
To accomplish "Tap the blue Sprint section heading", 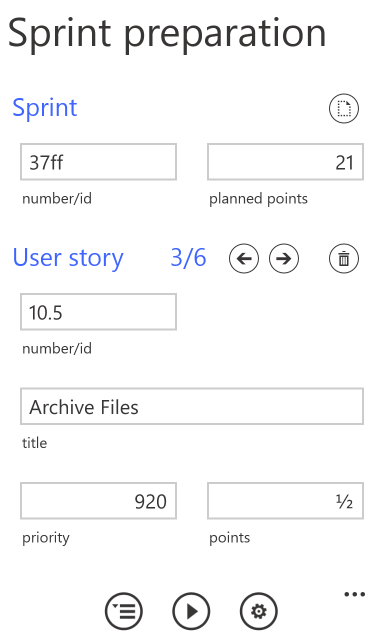I will [45, 109].
